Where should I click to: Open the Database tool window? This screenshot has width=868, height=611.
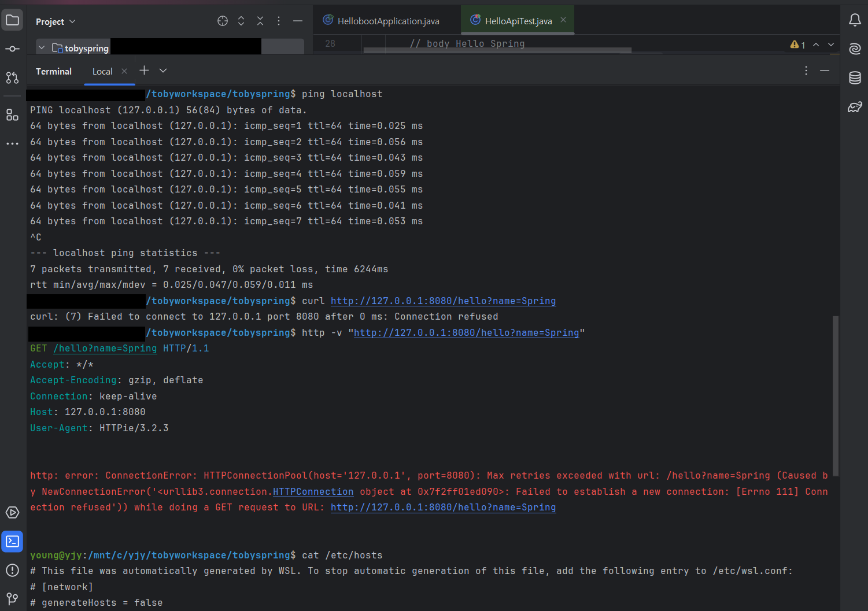click(x=855, y=77)
